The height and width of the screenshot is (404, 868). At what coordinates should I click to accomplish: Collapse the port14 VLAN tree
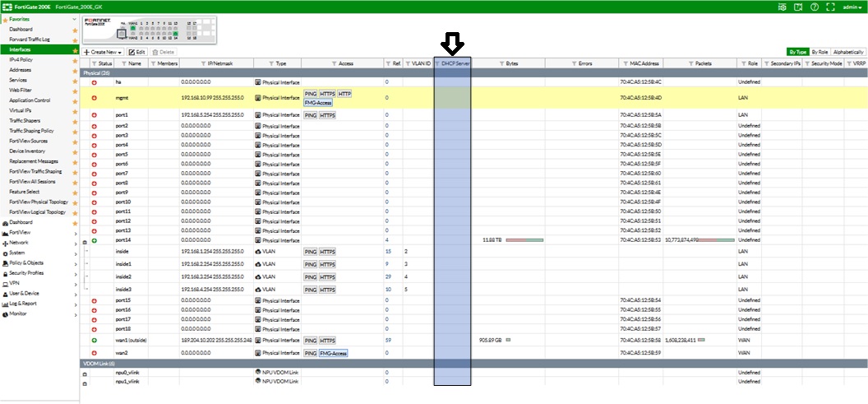(85, 242)
